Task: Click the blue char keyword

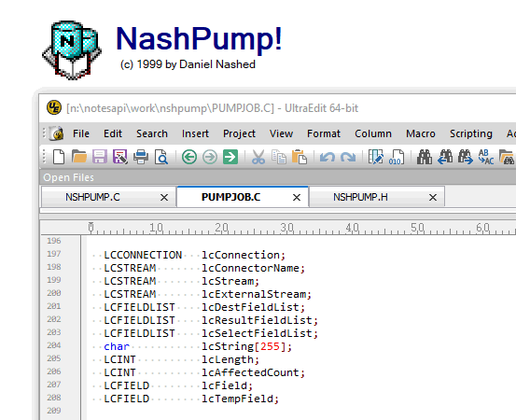Action: 117,346
